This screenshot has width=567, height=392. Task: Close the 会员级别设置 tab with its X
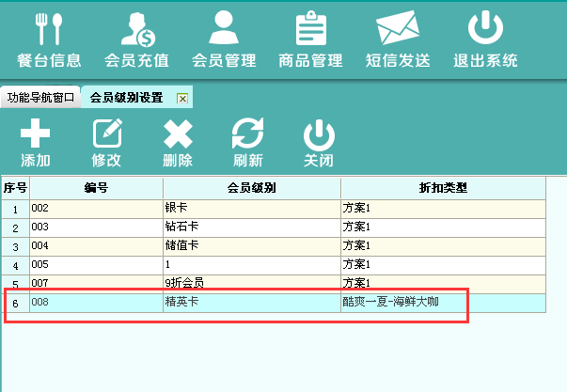click(182, 99)
